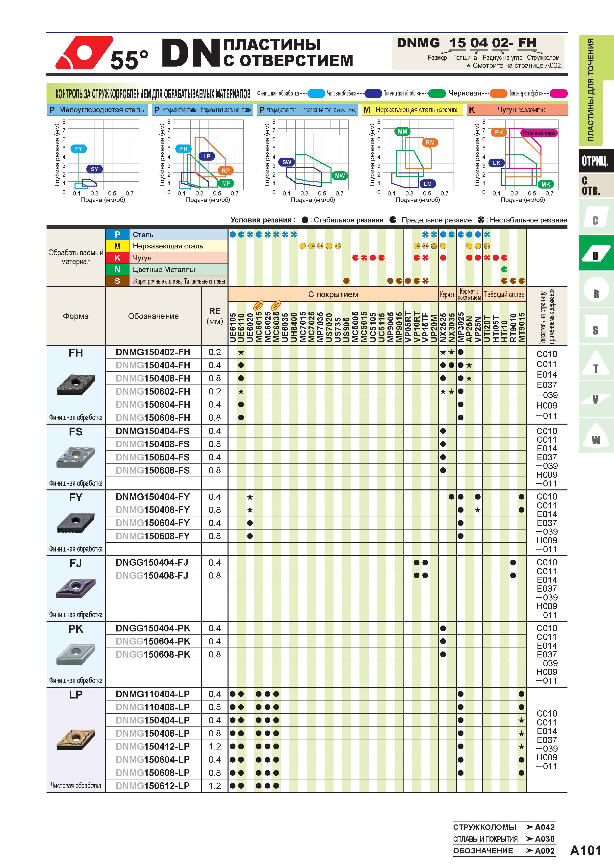Click the red 55° insert logo at top left

point(84,52)
